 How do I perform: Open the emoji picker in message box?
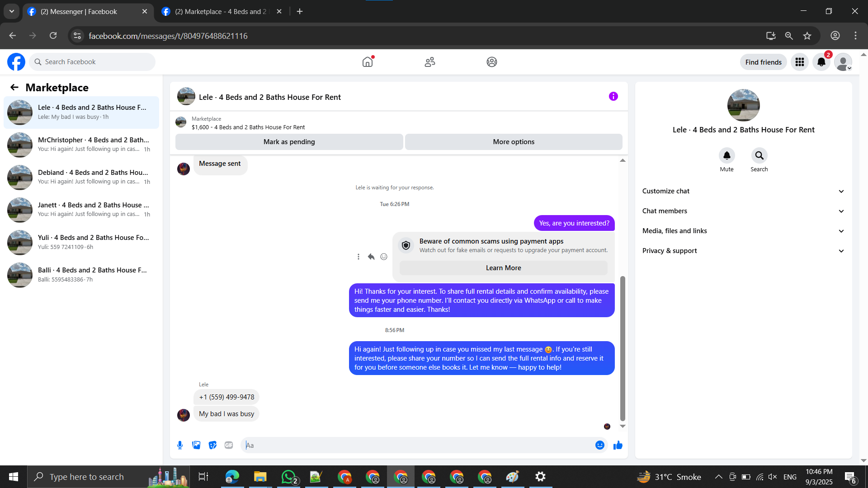[x=600, y=445]
